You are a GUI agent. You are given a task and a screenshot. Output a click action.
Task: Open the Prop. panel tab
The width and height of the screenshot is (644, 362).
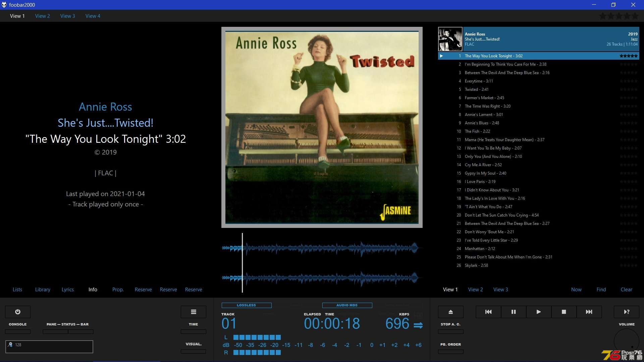(118, 289)
